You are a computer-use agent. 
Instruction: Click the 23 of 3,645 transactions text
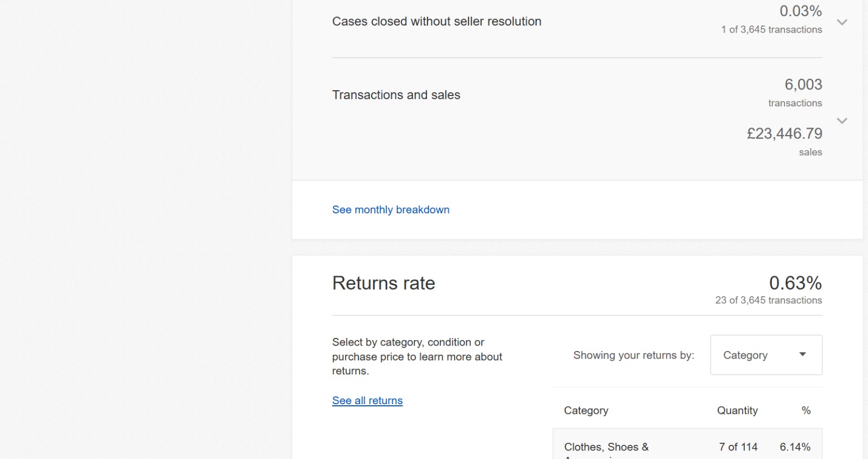(x=768, y=300)
